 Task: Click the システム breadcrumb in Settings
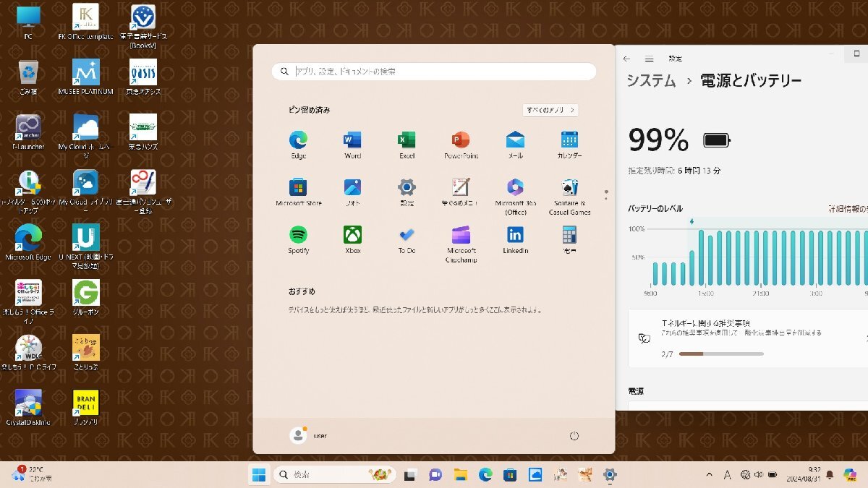coord(651,81)
